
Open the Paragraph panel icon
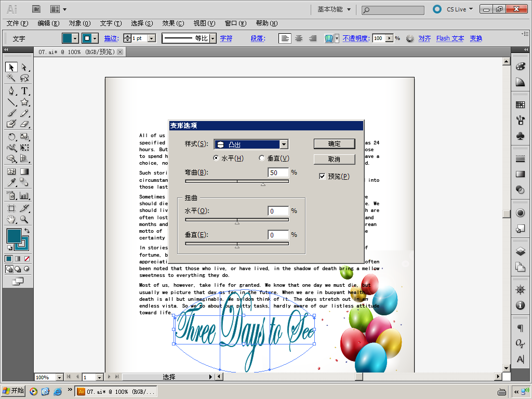click(x=520, y=328)
